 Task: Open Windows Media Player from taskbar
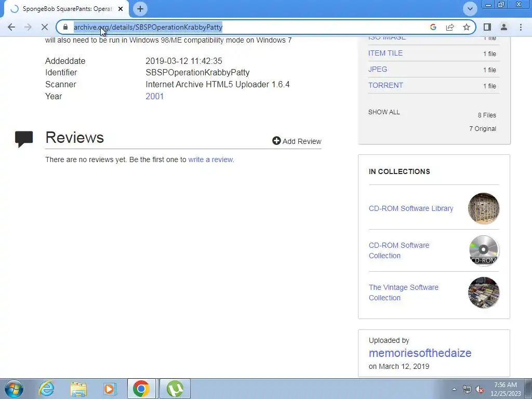pyautogui.click(x=110, y=389)
